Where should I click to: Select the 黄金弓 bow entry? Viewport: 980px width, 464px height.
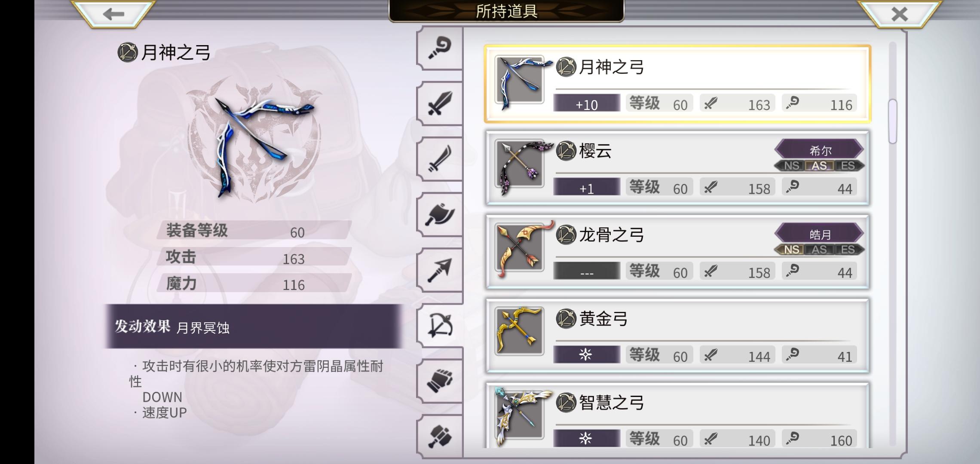coord(677,336)
